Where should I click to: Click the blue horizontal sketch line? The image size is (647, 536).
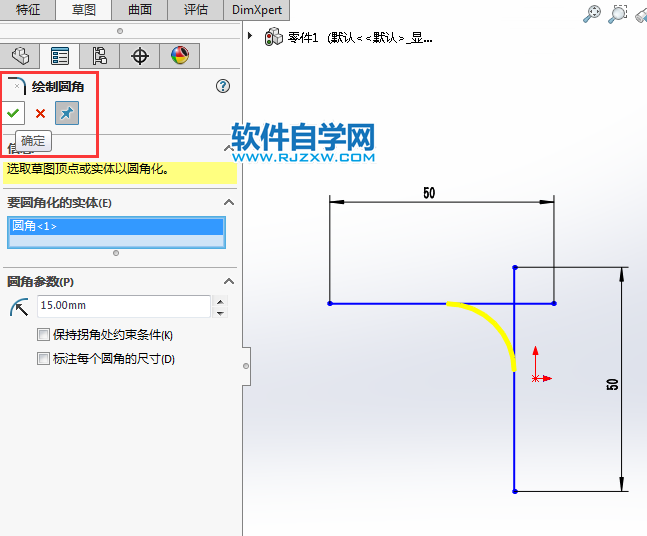click(x=387, y=304)
